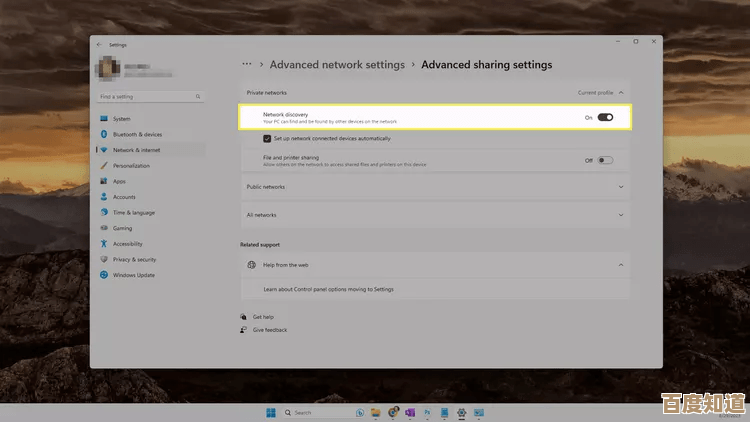Expand the All networks section
750x422 pixels.
[x=621, y=215]
